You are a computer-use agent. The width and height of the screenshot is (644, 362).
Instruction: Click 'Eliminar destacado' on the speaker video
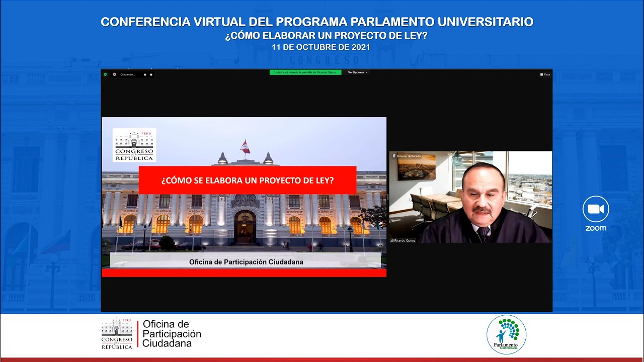(x=406, y=156)
